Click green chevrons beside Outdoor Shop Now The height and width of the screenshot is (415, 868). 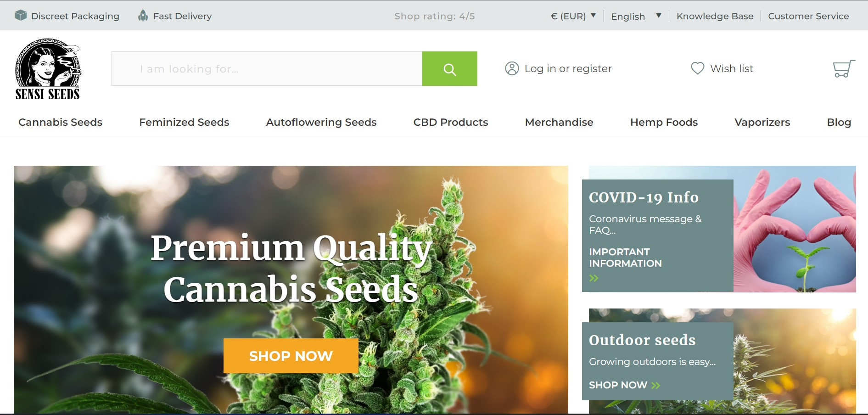[656, 385]
